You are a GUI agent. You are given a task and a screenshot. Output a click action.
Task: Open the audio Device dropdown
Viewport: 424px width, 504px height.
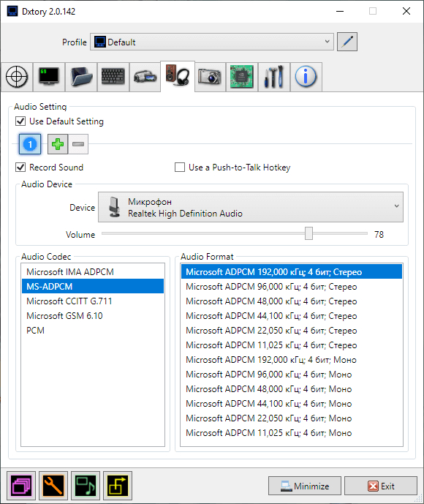tap(251, 207)
